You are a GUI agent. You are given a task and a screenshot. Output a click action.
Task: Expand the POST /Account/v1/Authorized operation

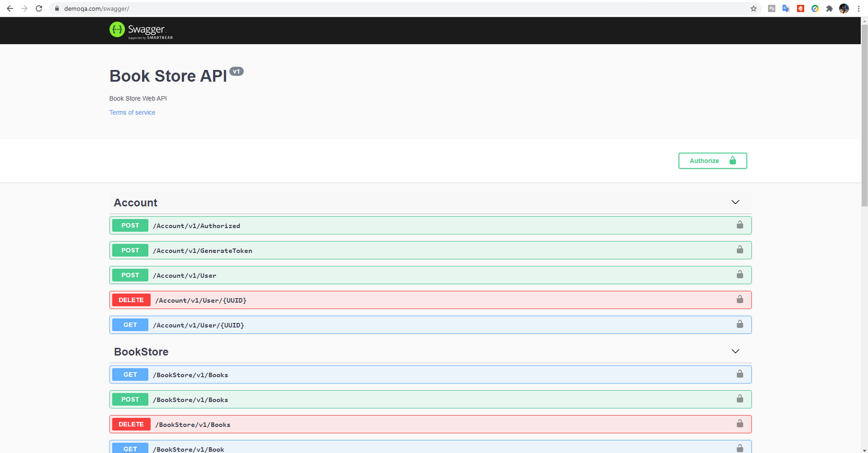click(430, 225)
